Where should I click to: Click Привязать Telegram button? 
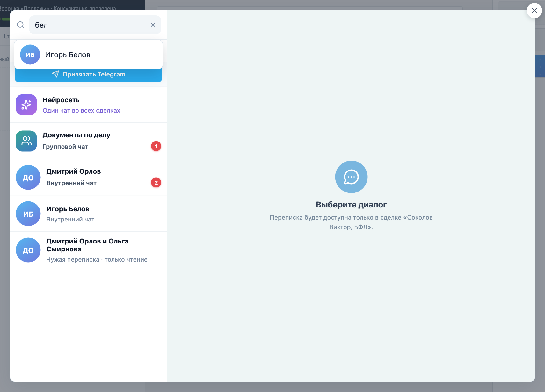coord(88,75)
